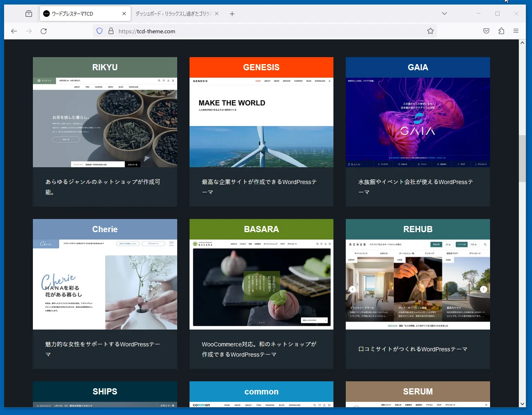Open the RIKYU theme header link
Image resolution: width=532 pixels, height=415 pixels.
point(105,67)
